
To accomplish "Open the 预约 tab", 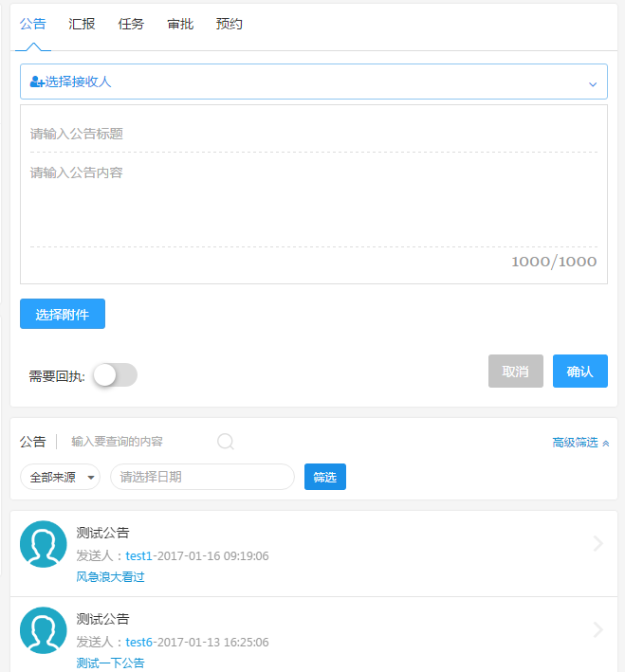I will pos(230,24).
